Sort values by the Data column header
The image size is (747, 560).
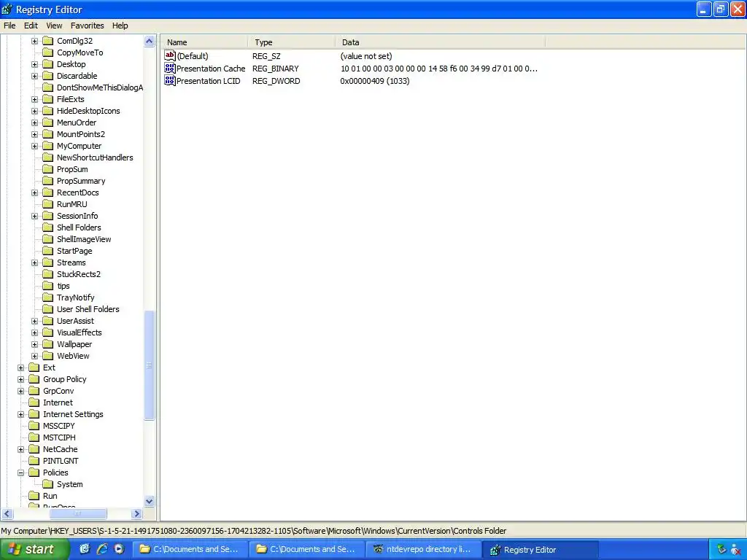click(440, 42)
